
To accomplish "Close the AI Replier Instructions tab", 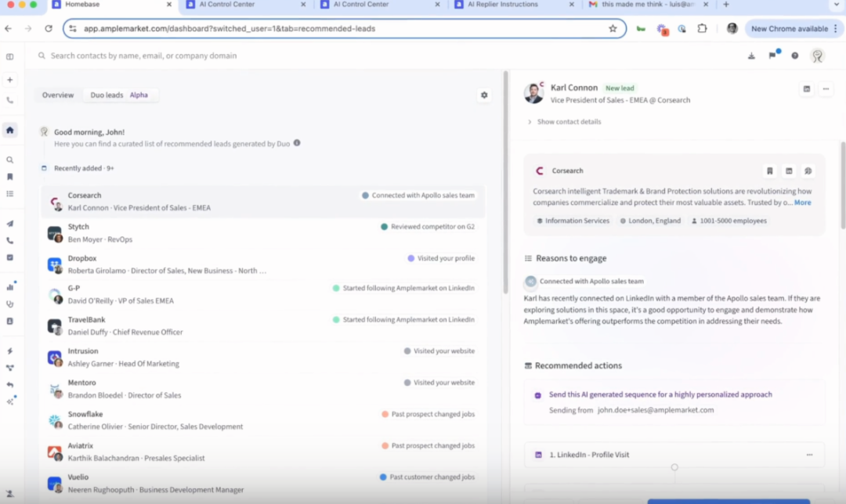I will [571, 5].
